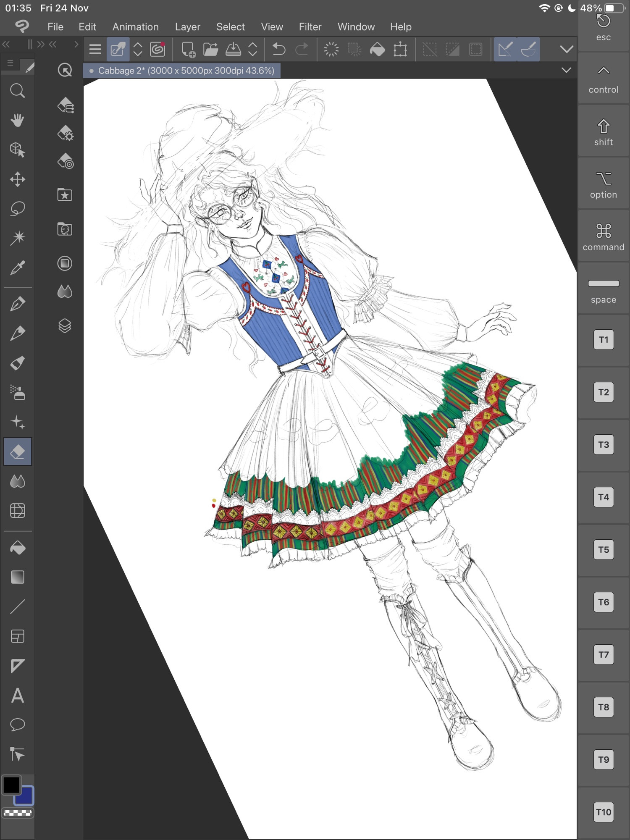Toggle Snap to special ruler in command bar
Image resolution: width=630 pixels, height=840 pixels.
528,50
